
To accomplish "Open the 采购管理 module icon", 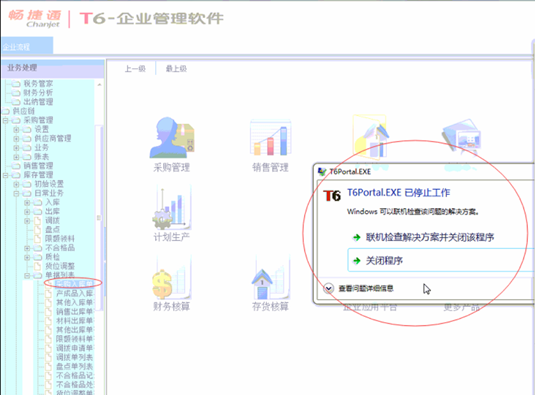I will [172, 137].
